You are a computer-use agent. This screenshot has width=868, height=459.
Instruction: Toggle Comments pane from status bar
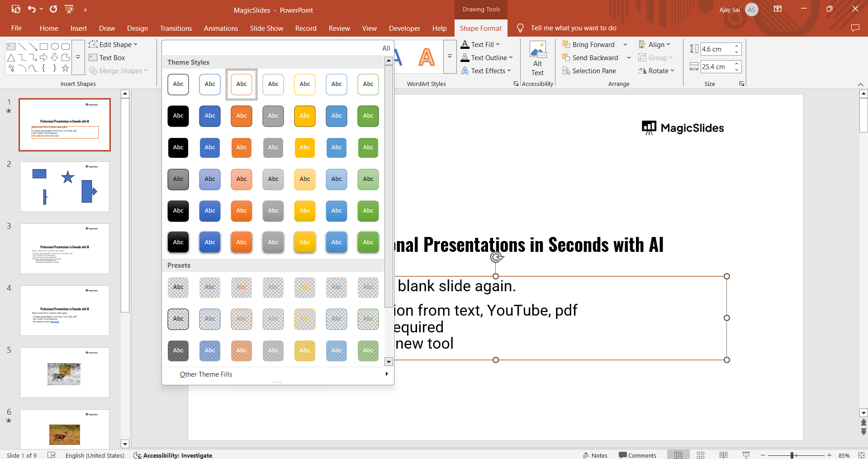[x=637, y=455]
